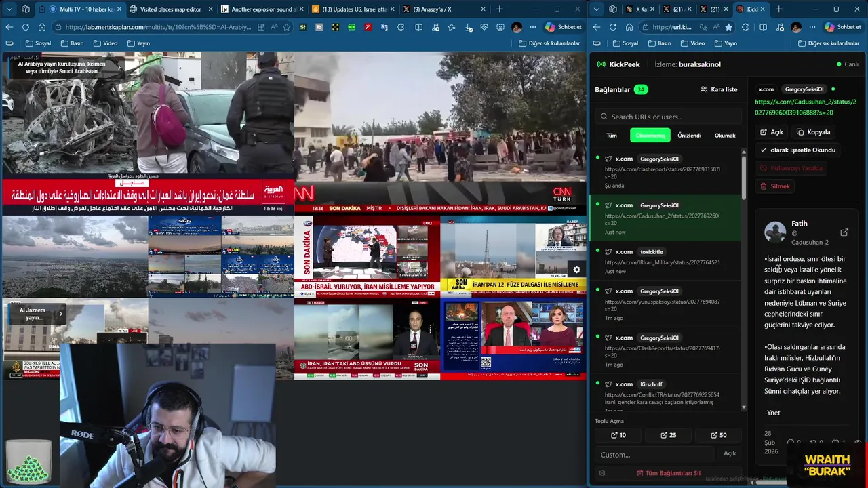Click the Kopyala copy button
868x488 pixels.
pos(813,132)
